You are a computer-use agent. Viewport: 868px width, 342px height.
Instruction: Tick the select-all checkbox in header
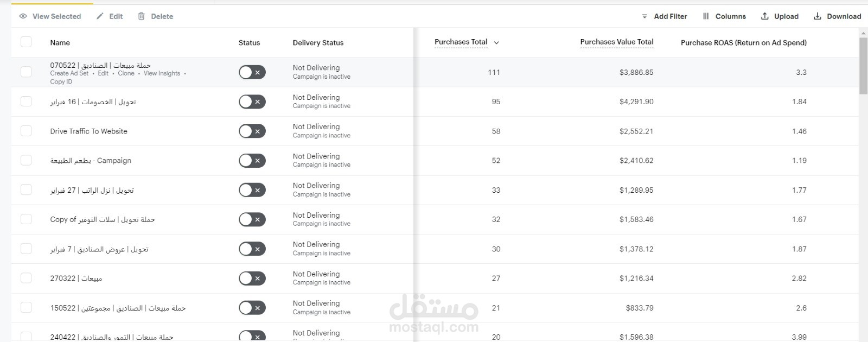tap(26, 42)
